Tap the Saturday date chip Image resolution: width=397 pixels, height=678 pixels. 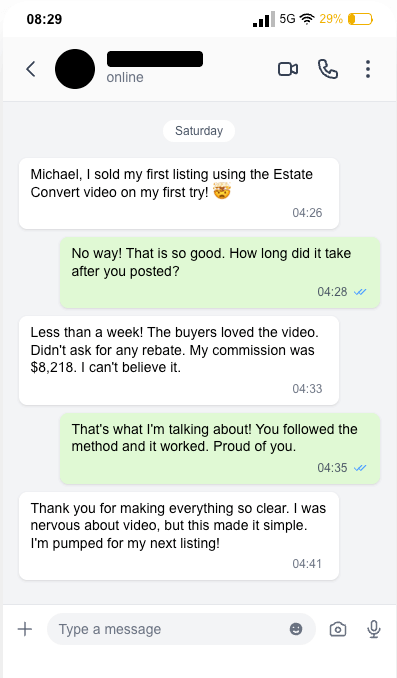199,131
